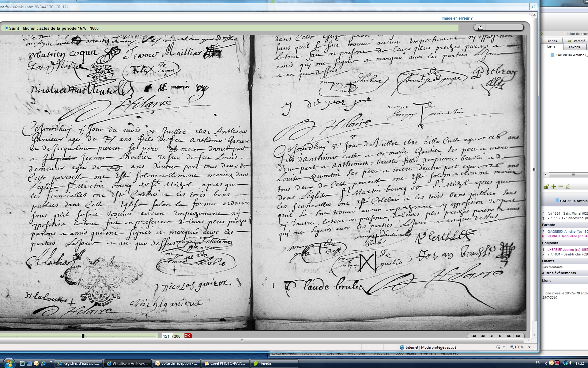Switch to the Favoris tab
588x368 pixels.
[x=574, y=47]
